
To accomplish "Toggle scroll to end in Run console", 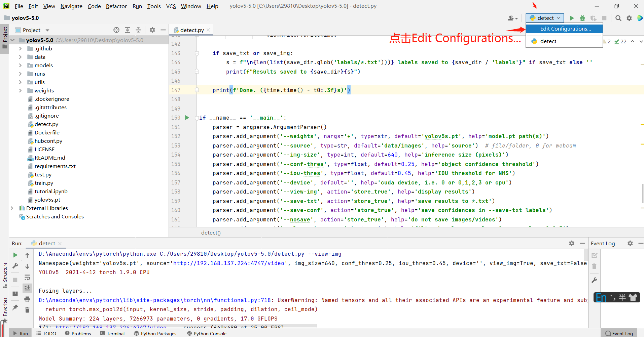I will click(27, 288).
